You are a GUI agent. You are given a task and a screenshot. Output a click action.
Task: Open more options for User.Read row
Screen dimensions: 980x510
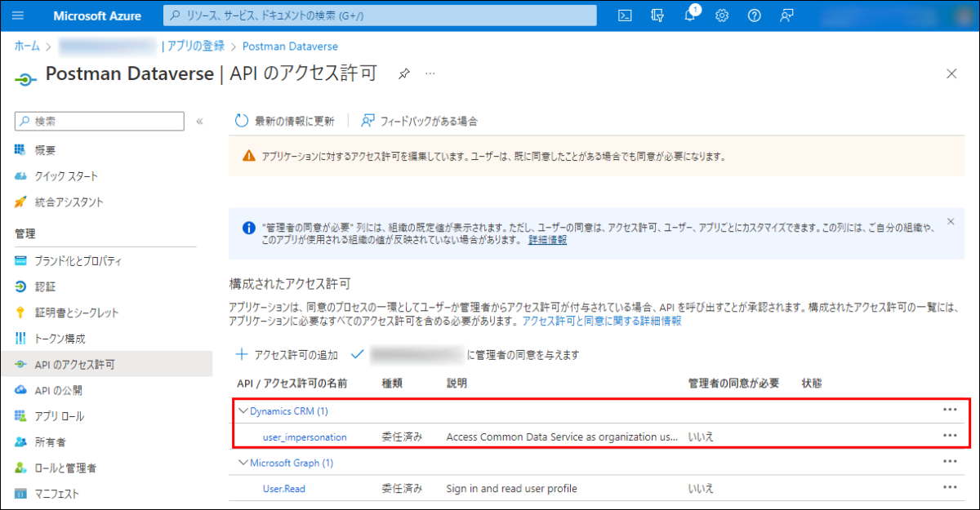click(950, 487)
